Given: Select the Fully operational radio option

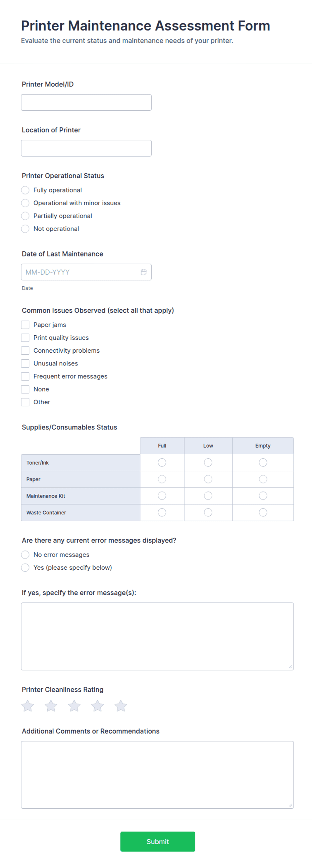Looking at the screenshot, I should click(x=25, y=190).
